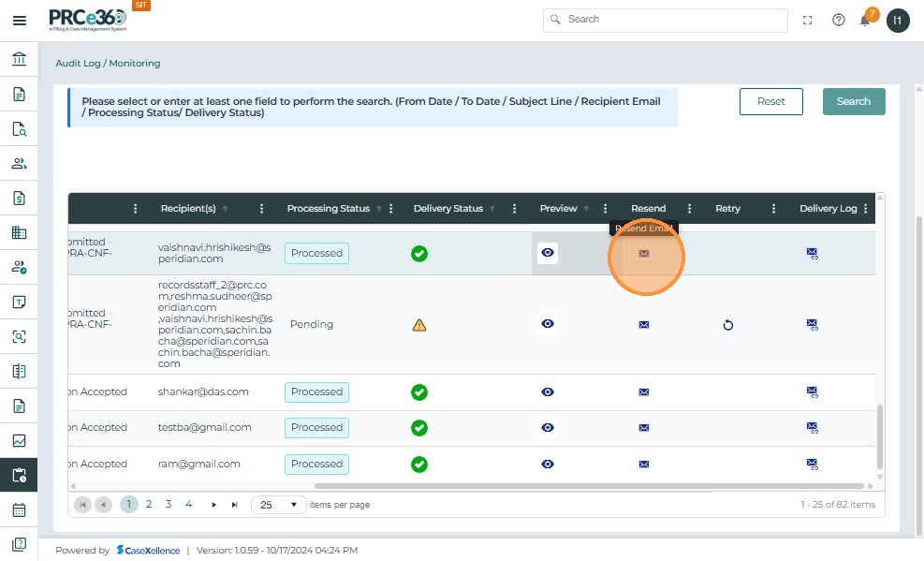Sort by the Delivery Status column header
This screenshot has width=924, height=561.
point(447,209)
